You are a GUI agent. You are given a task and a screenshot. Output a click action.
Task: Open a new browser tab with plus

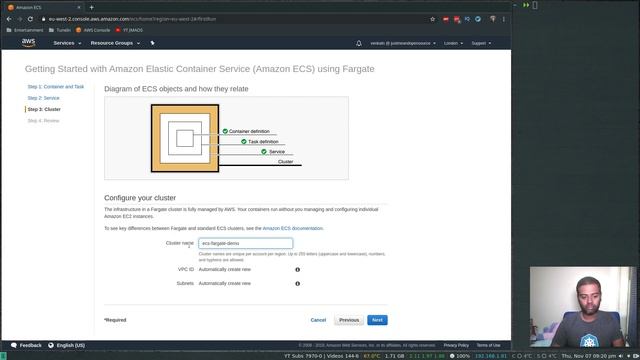click(x=91, y=7)
